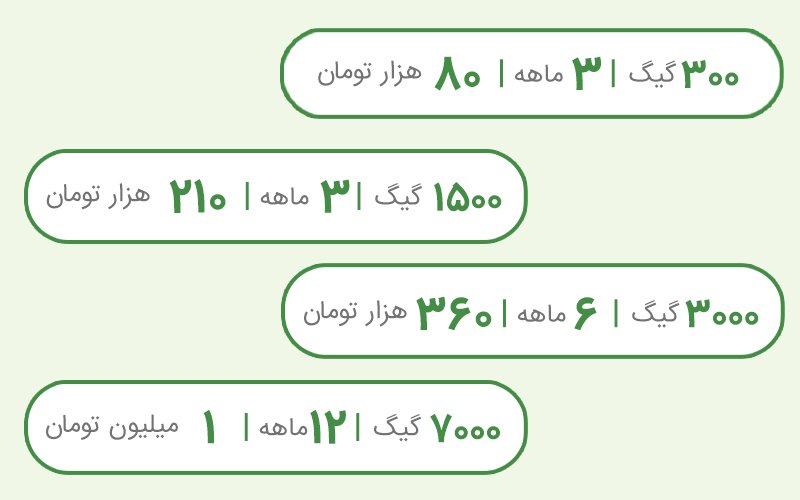Click the ۳۰۰ گیگ data amount

point(684,74)
